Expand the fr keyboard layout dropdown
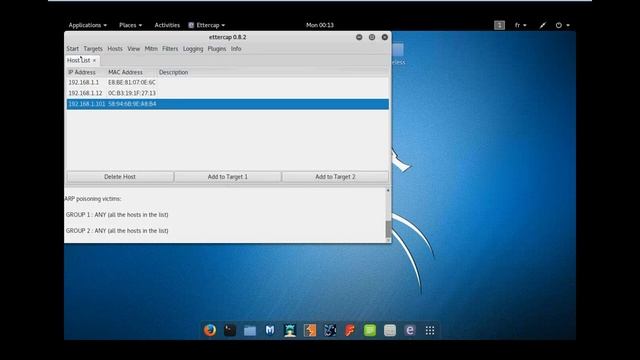The height and width of the screenshot is (360, 640). (520, 25)
